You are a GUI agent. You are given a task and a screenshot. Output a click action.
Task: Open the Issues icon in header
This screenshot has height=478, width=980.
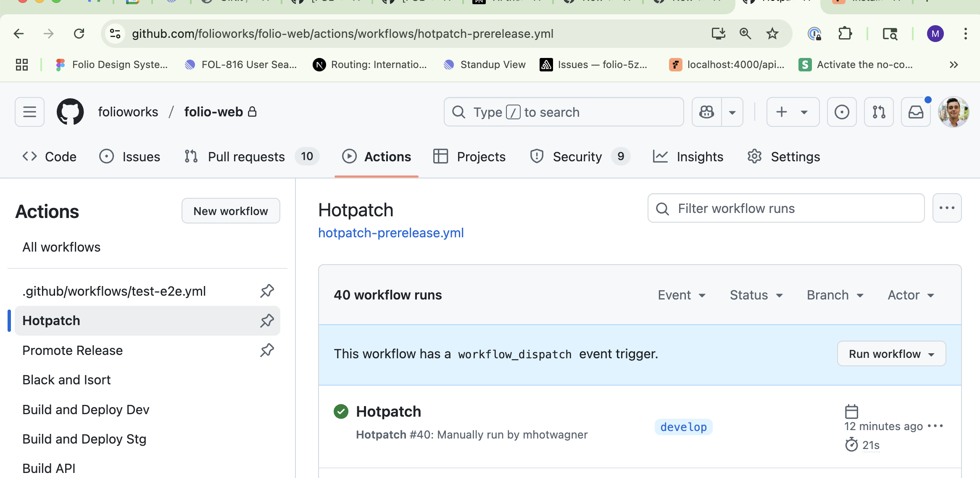coord(842,112)
